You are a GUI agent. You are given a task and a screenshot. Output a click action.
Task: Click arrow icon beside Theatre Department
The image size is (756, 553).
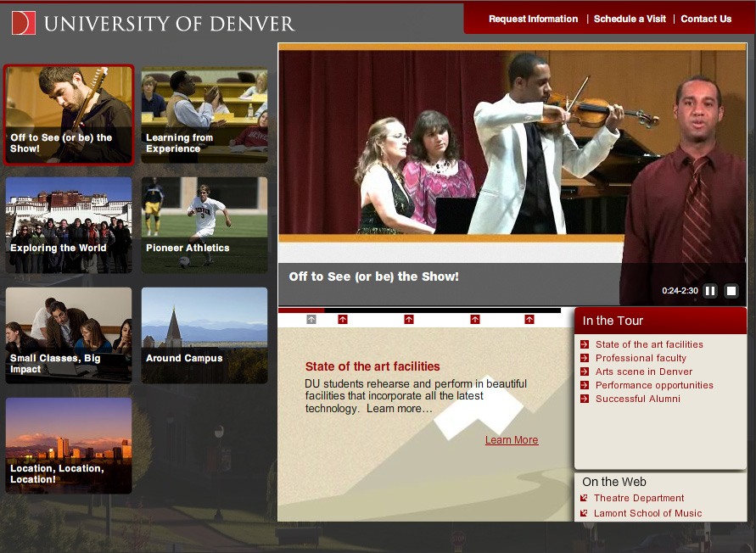point(584,499)
